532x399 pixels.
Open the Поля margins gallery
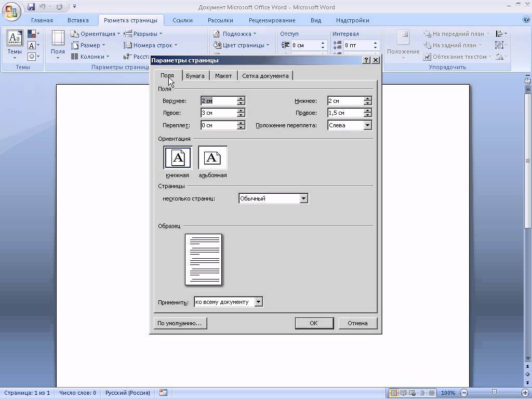pos(58,45)
